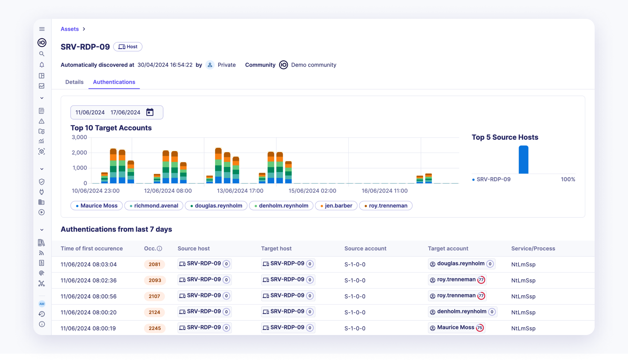Open the shield checkmark icon in sidebar
The width and height of the screenshot is (628, 364).
pyautogui.click(x=42, y=182)
